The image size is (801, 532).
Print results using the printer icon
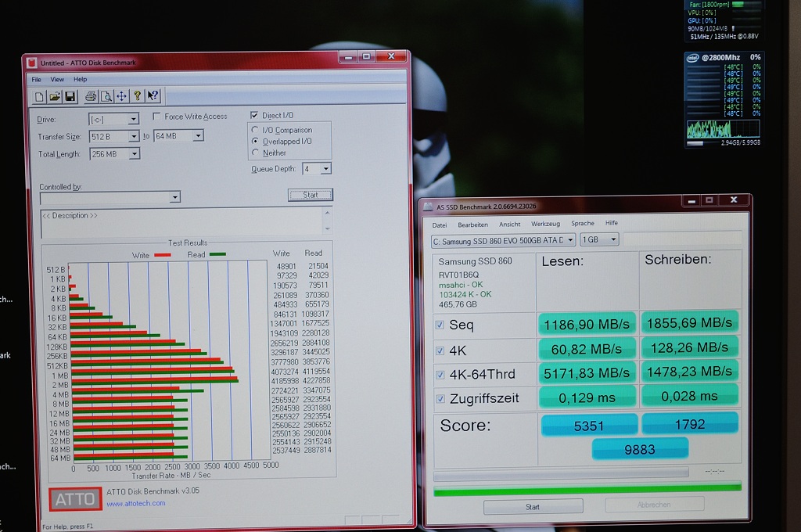point(91,96)
